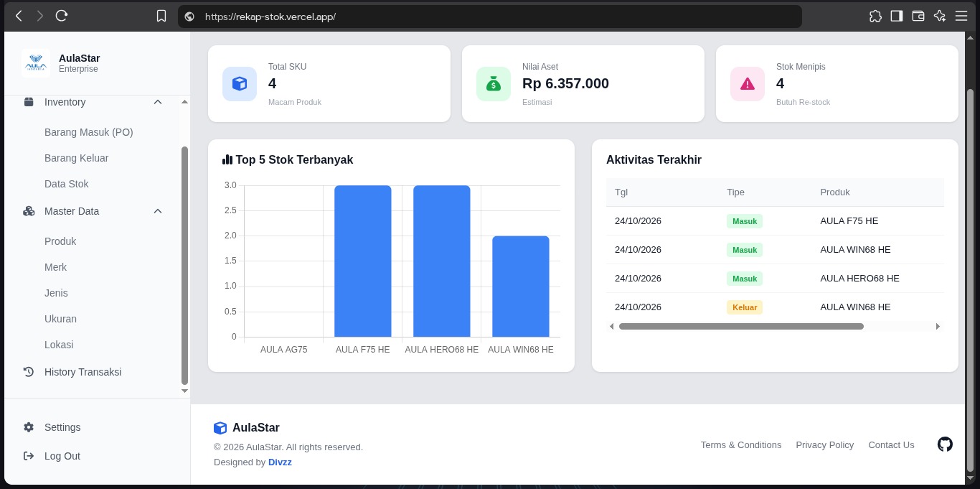
Task: Click the Total SKU cube icon
Action: (x=240, y=84)
